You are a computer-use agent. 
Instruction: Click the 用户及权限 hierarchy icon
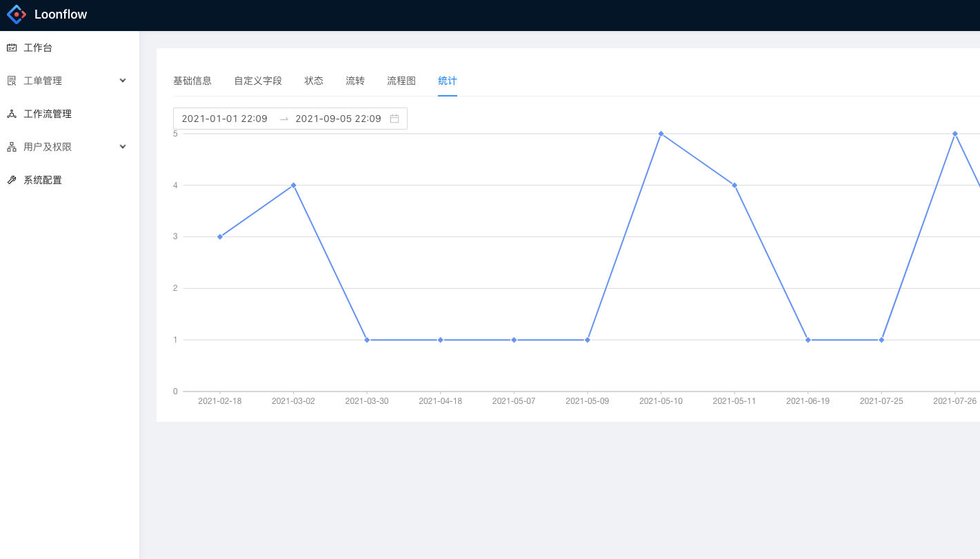[x=12, y=147]
